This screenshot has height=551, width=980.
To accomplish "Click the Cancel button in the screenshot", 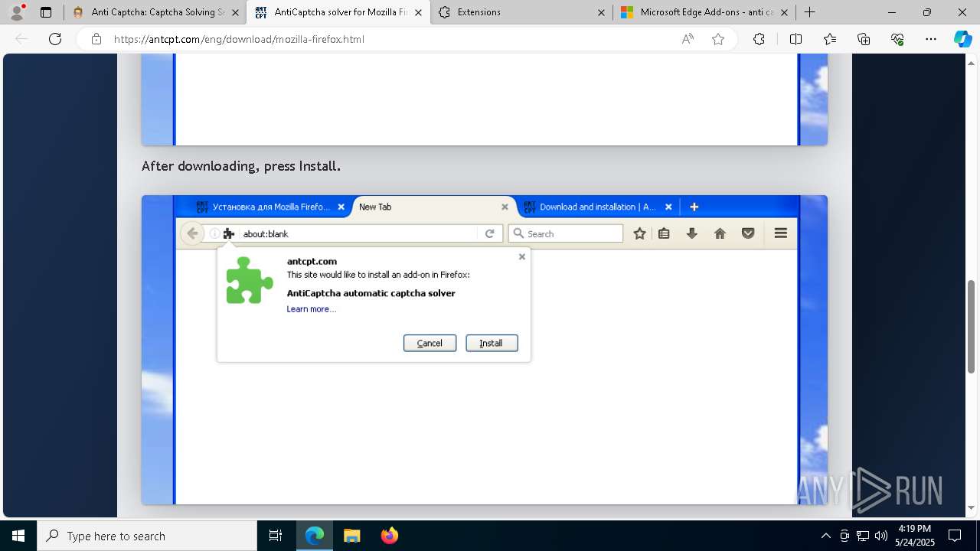I will tap(430, 343).
